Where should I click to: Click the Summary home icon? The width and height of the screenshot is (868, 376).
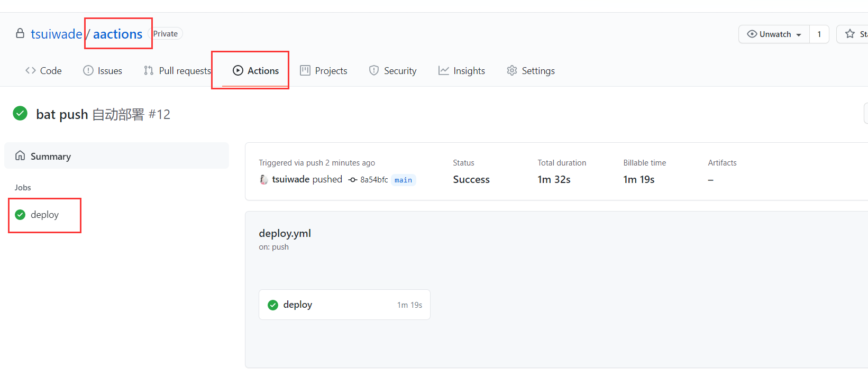coord(20,155)
